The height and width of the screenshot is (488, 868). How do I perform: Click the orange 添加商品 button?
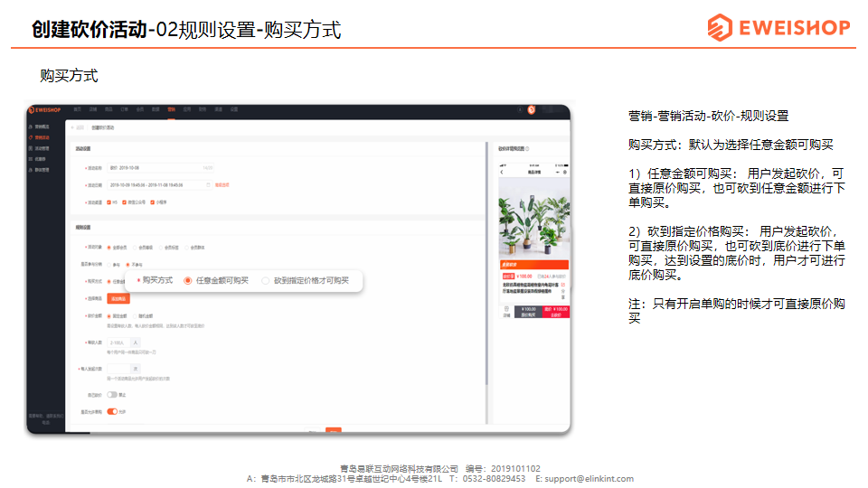(x=118, y=299)
